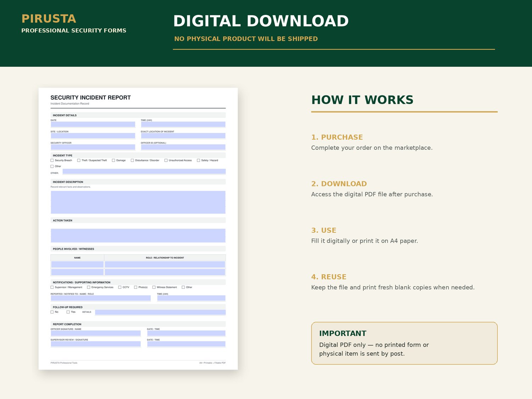Click the Site / Location field
532x399 pixels.
[93, 136]
